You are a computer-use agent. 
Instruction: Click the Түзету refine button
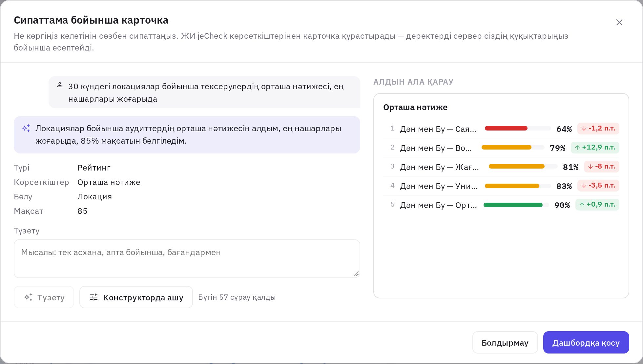pos(44,297)
